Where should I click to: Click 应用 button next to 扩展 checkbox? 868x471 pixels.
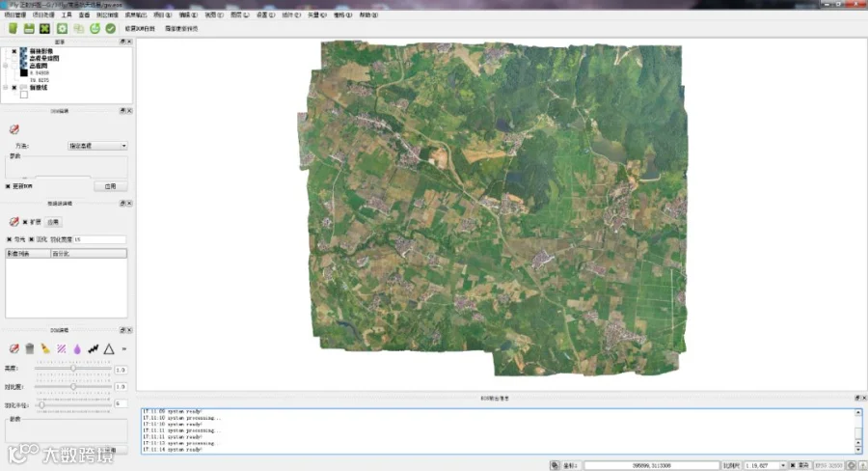(x=53, y=222)
